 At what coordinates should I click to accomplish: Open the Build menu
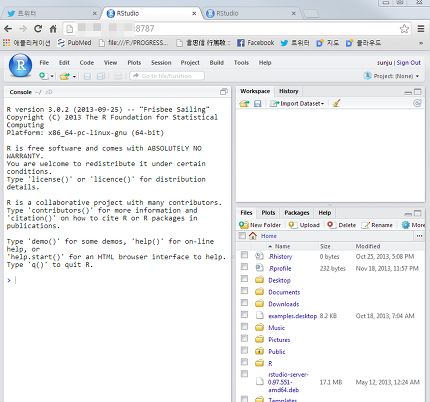217,63
